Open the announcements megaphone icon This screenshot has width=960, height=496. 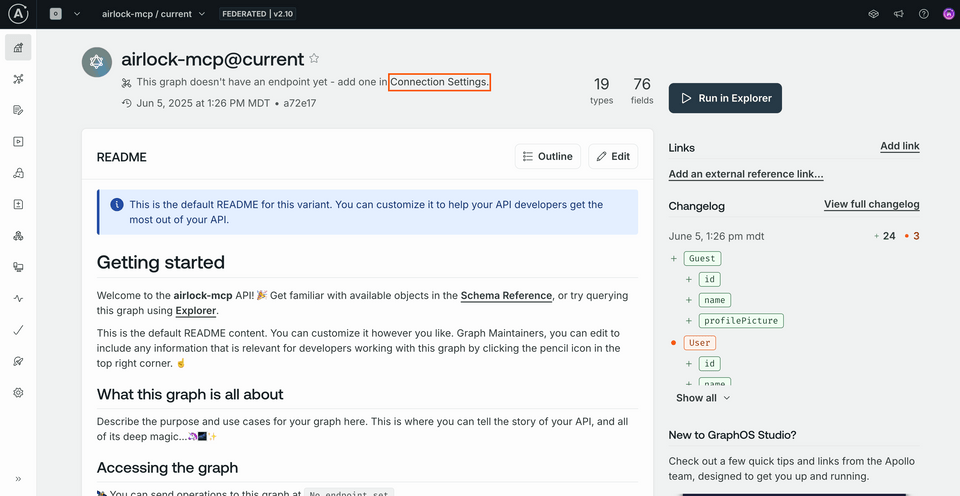click(898, 14)
